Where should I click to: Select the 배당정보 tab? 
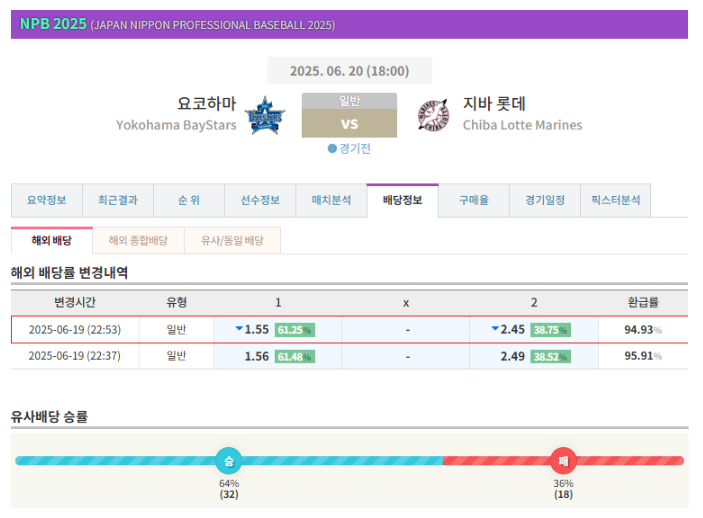(403, 200)
